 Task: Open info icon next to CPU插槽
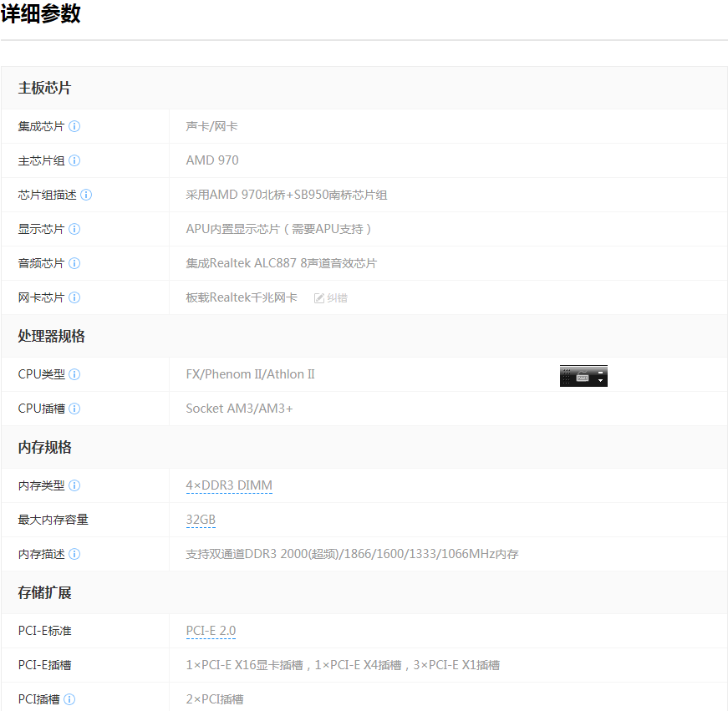coord(74,409)
